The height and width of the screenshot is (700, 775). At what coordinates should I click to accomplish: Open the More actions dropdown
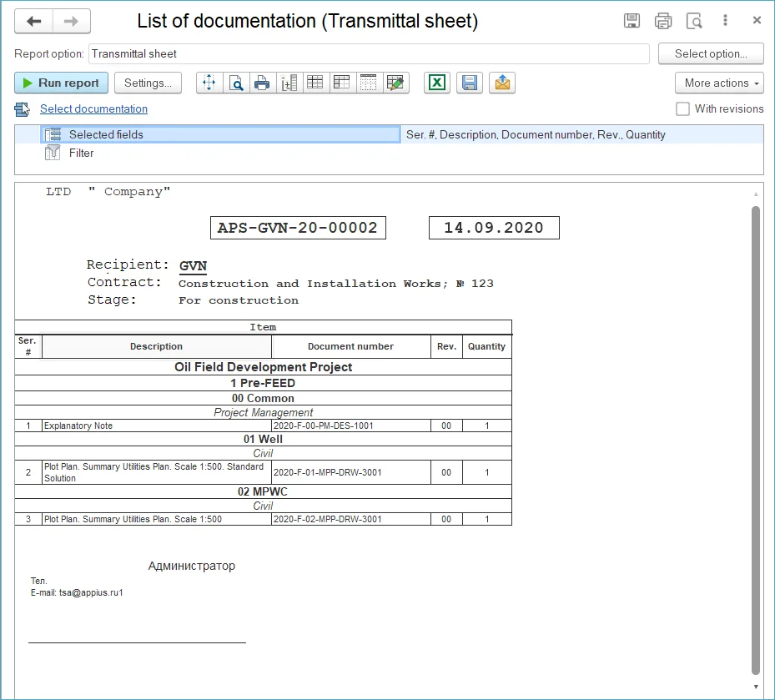click(719, 83)
